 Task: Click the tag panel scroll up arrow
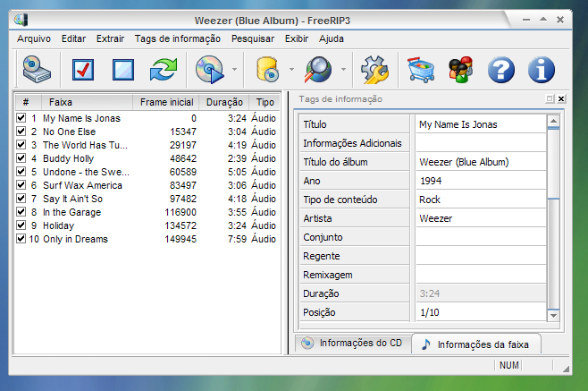[553, 121]
